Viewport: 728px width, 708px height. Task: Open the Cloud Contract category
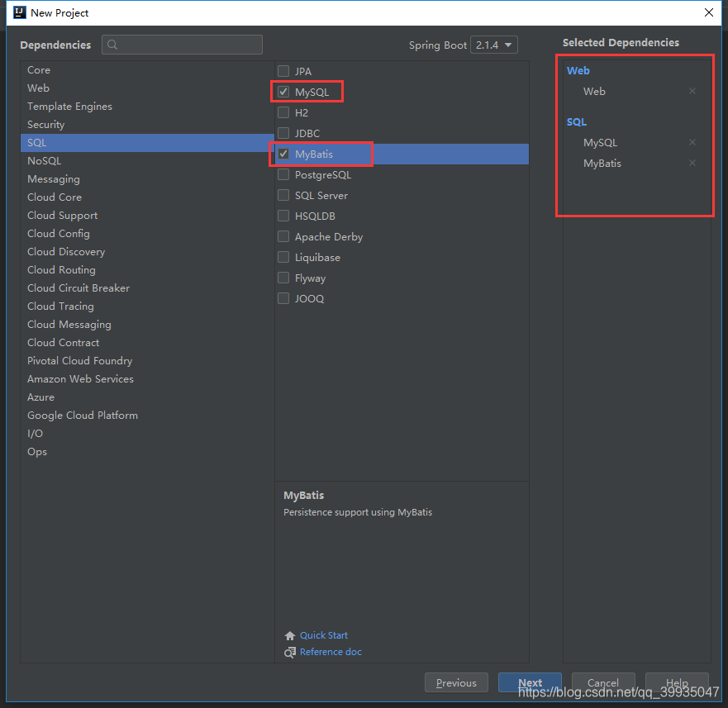click(x=148, y=343)
